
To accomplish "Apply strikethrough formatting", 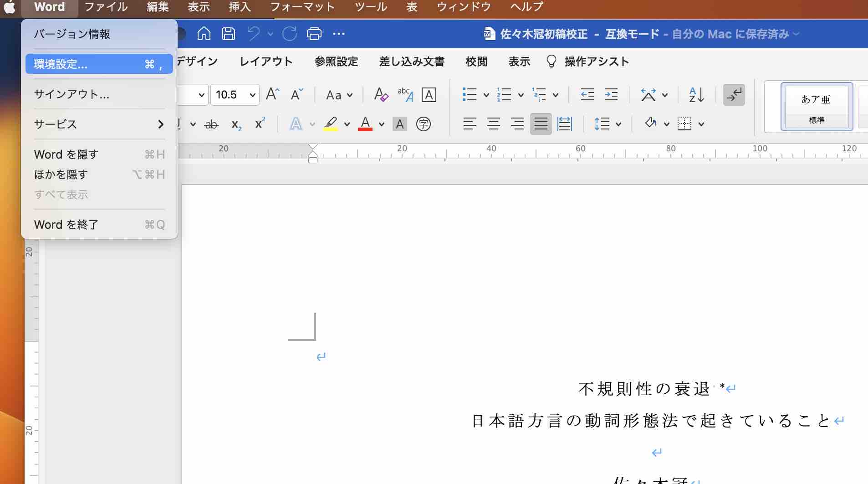I will coord(211,124).
